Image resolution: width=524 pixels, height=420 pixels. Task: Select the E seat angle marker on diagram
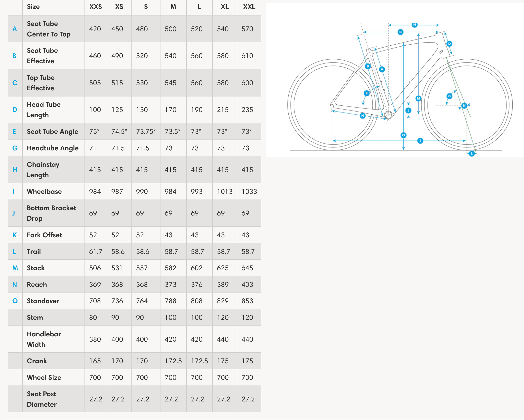click(367, 93)
